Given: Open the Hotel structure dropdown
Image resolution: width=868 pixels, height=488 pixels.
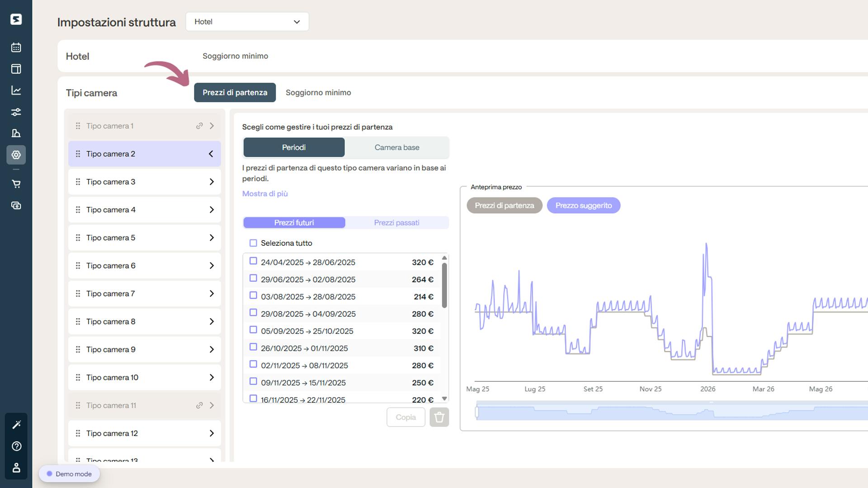Looking at the screenshot, I should pos(247,22).
